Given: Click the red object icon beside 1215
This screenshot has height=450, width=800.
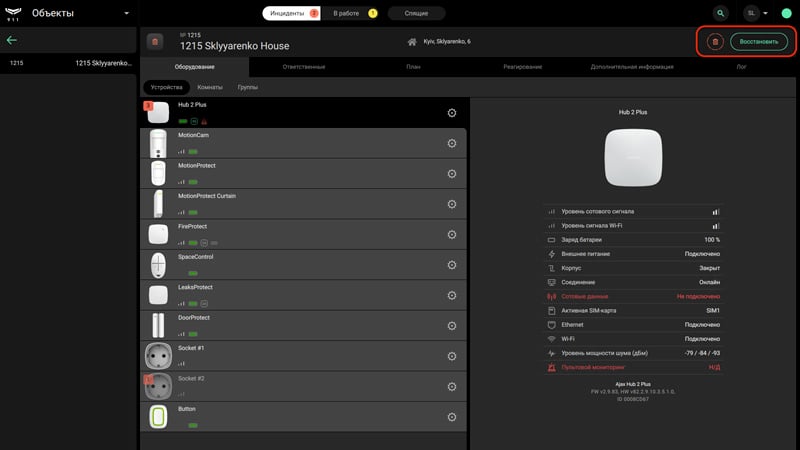Looking at the screenshot, I should pos(155,41).
